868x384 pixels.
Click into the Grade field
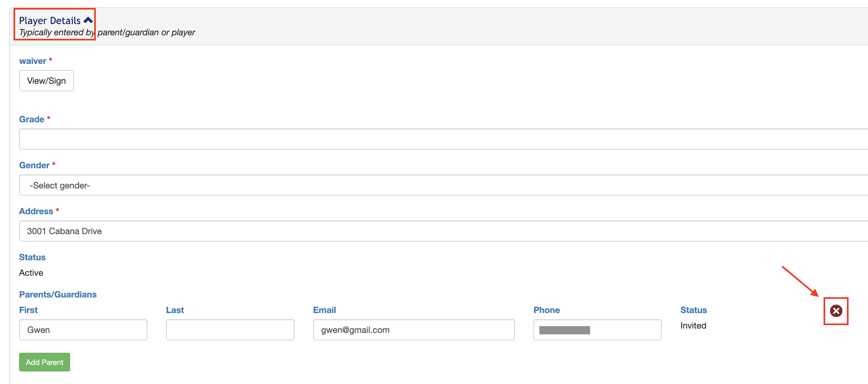click(x=438, y=139)
